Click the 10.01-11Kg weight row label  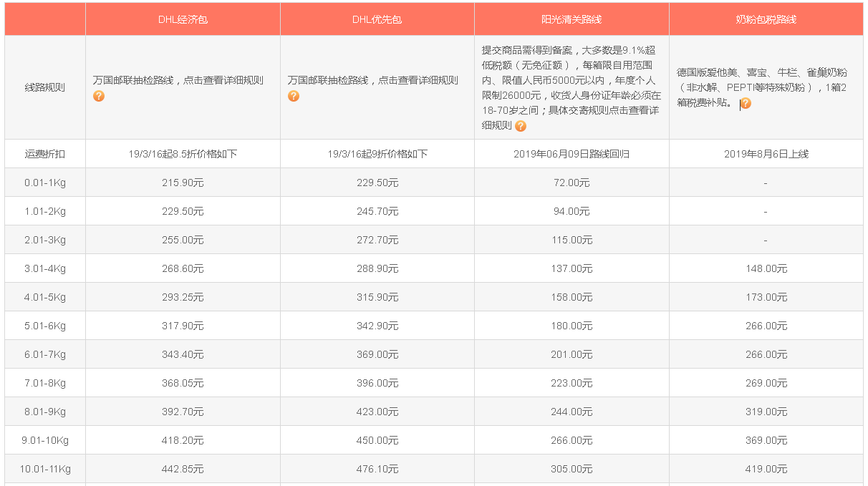click(45, 469)
